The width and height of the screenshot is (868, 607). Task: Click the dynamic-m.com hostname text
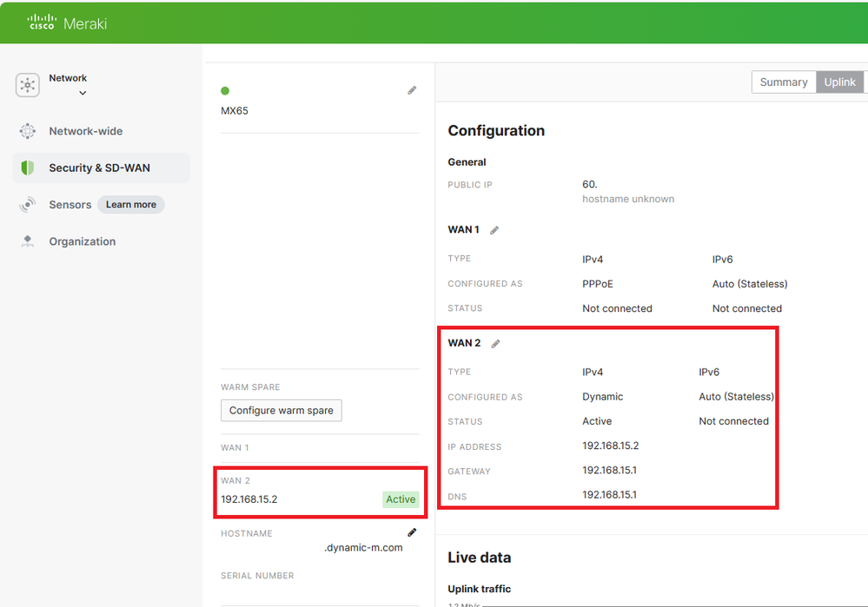coord(363,548)
